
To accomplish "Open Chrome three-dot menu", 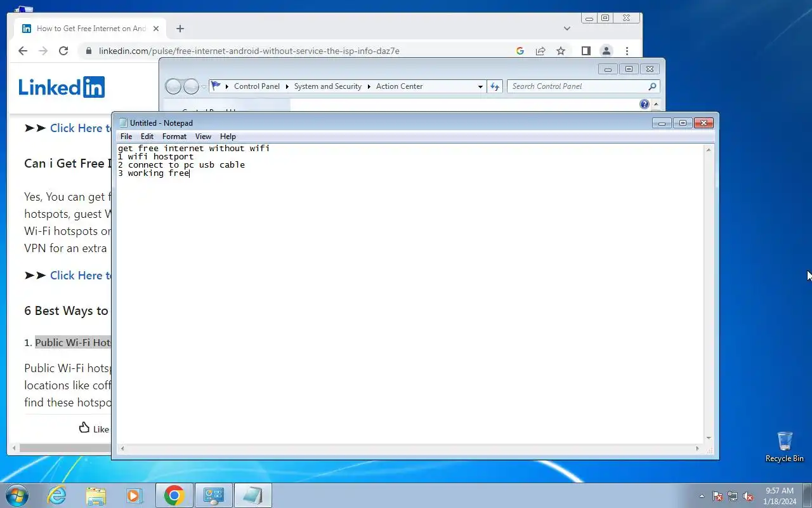I will click(627, 51).
